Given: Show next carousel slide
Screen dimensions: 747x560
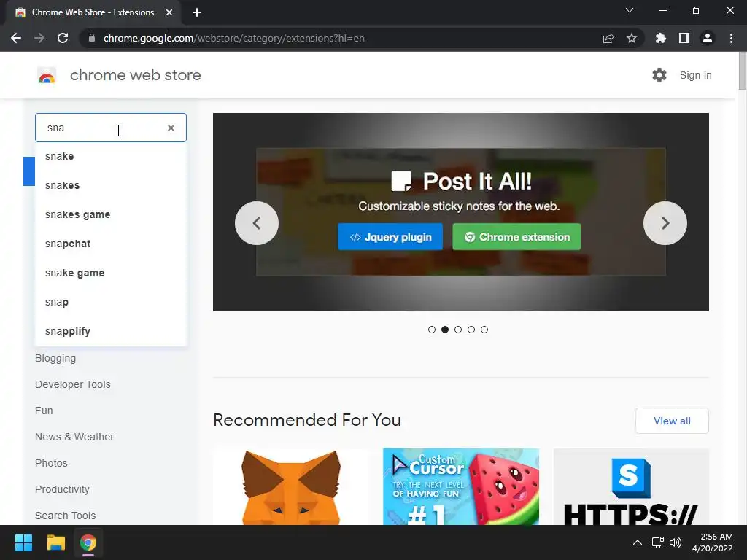Looking at the screenshot, I should [x=665, y=223].
